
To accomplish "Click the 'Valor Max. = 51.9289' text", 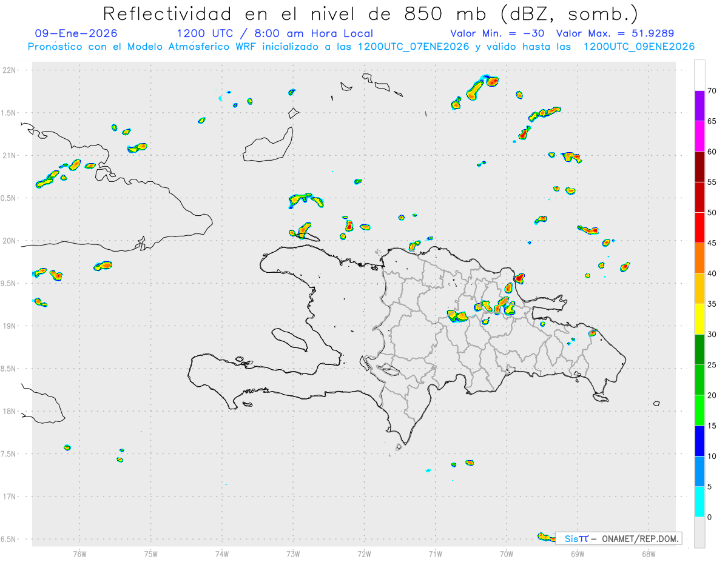I will [x=615, y=33].
